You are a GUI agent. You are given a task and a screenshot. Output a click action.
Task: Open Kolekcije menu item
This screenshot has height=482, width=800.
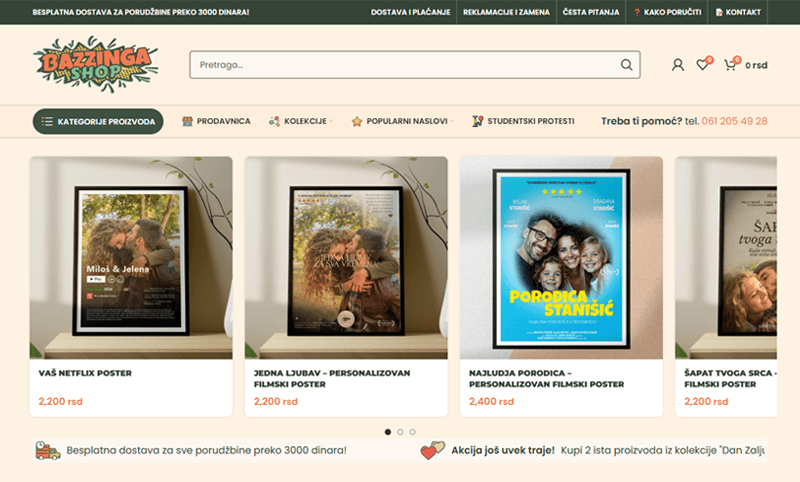[305, 121]
